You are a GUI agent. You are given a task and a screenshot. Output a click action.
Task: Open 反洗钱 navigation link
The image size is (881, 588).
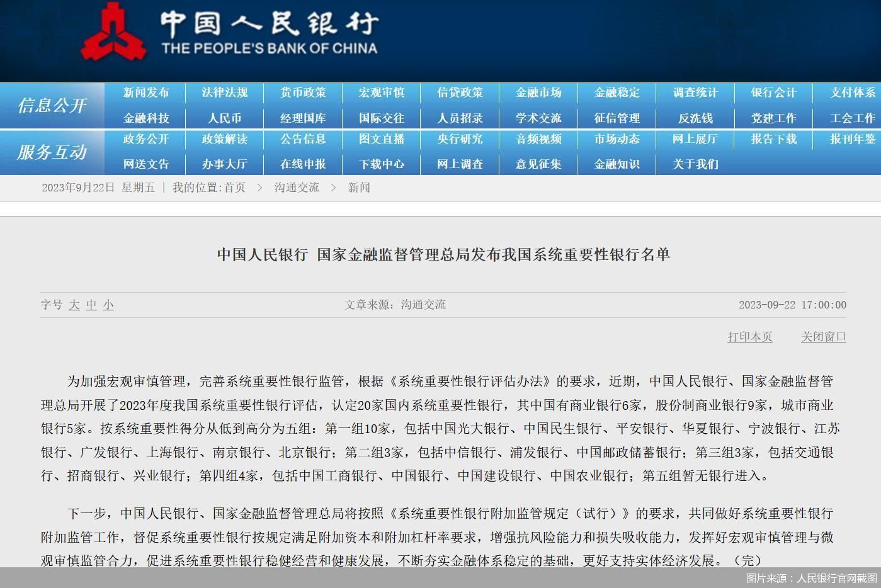tap(695, 118)
